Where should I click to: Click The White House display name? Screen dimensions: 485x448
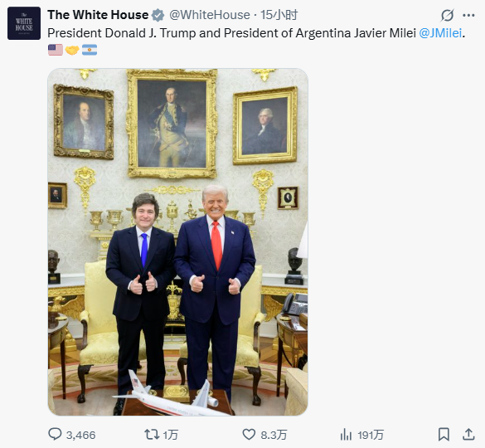pos(98,15)
